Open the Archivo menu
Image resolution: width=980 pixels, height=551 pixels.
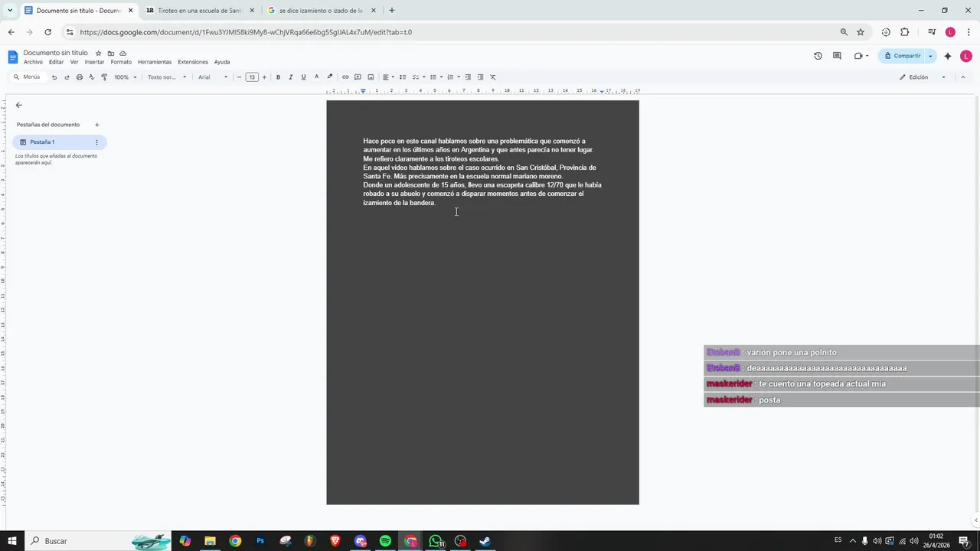click(x=33, y=62)
